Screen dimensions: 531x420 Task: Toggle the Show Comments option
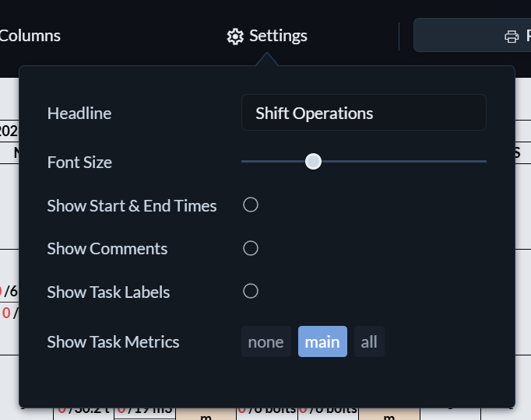pos(251,248)
